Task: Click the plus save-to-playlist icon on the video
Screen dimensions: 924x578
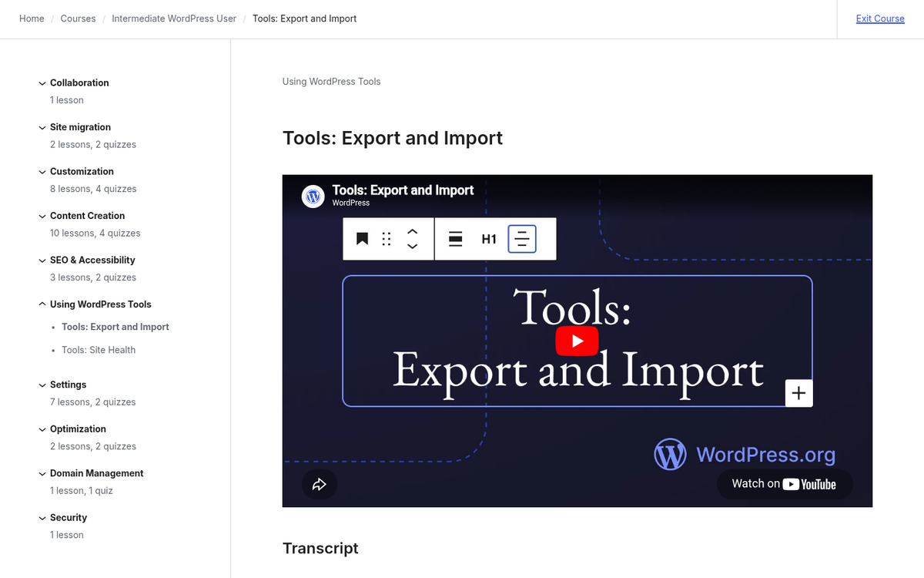Action: point(798,393)
